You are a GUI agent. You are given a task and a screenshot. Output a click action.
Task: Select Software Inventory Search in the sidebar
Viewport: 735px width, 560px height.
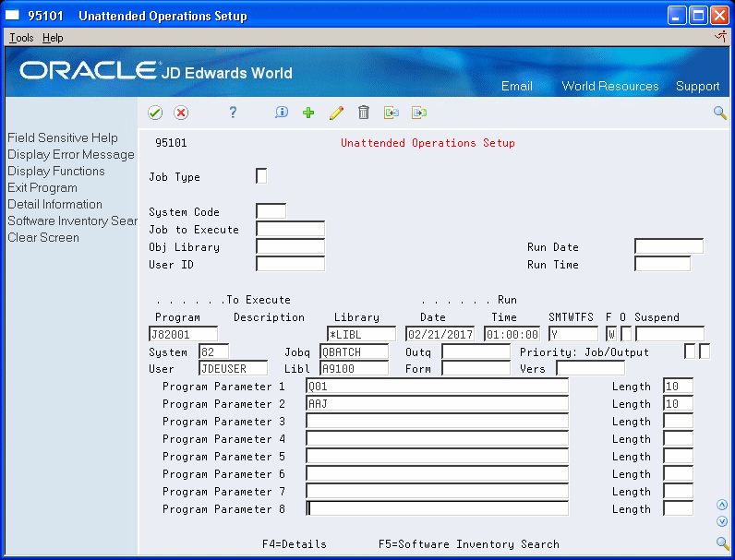72,221
